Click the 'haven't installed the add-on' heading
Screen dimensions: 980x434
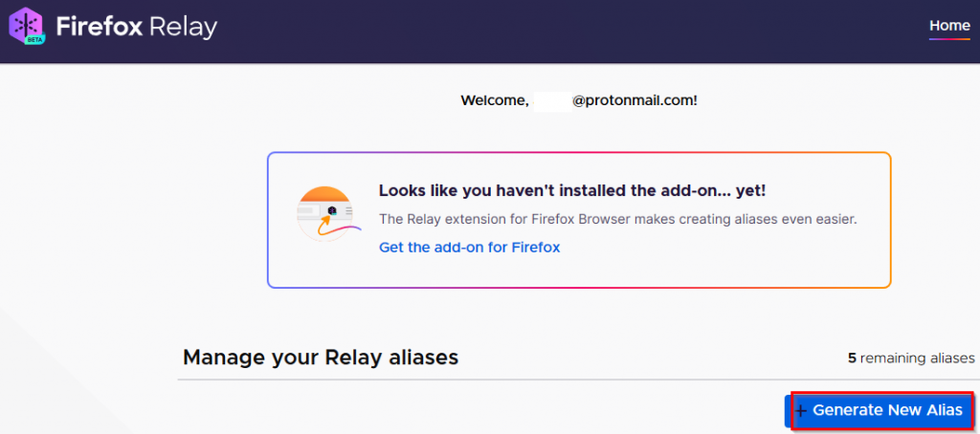tap(572, 191)
